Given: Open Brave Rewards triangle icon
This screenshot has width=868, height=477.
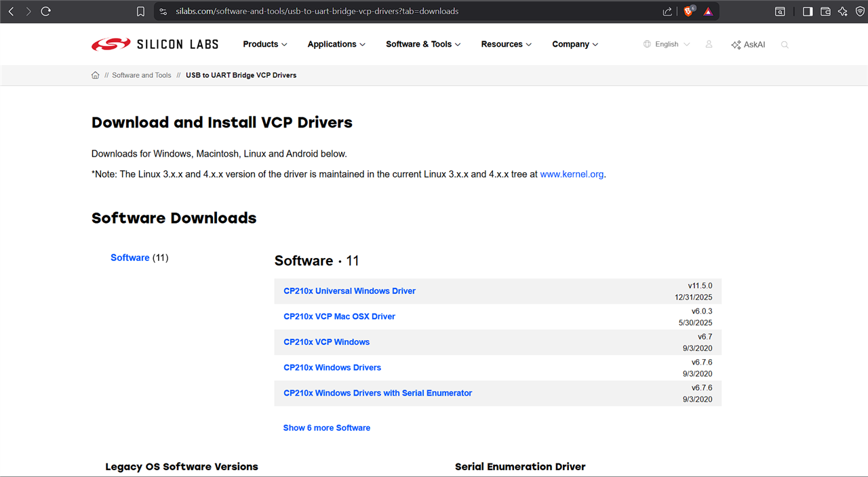Looking at the screenshot, I should coord(708,12).
